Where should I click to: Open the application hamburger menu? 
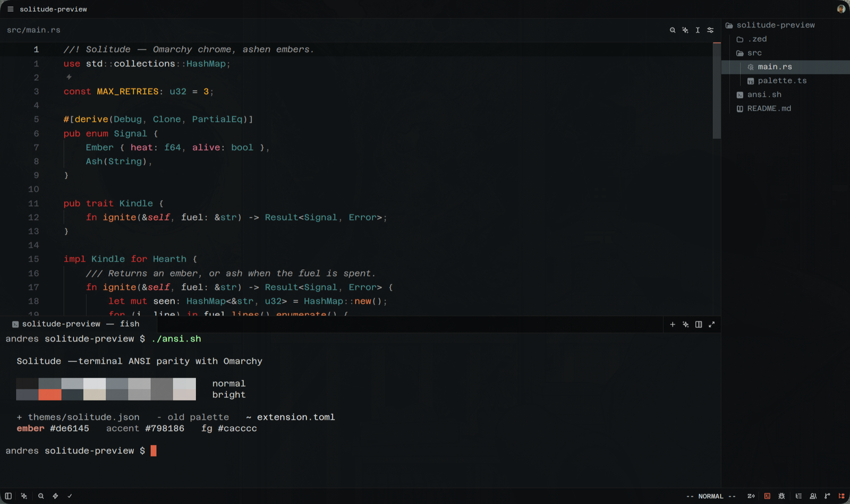click(x=10, y=9)
